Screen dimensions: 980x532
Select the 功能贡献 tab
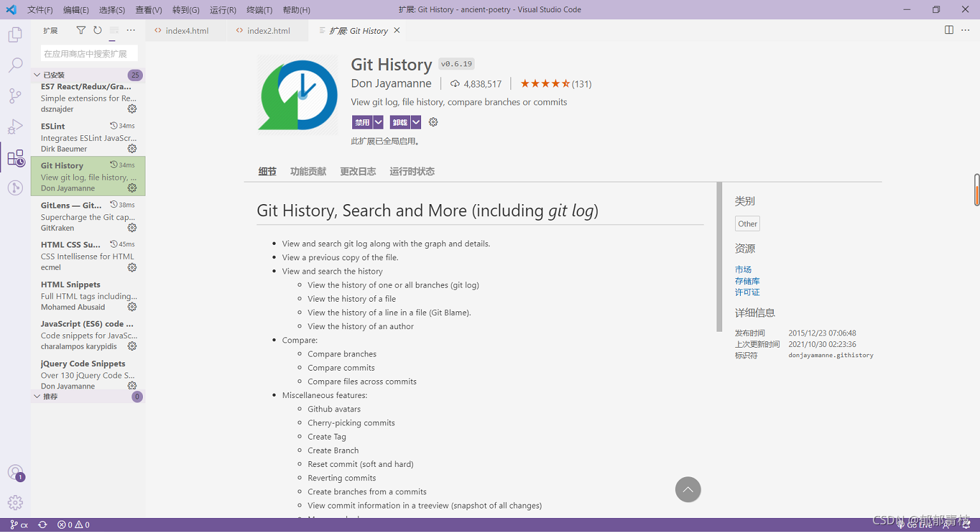[x=308, y=172]
